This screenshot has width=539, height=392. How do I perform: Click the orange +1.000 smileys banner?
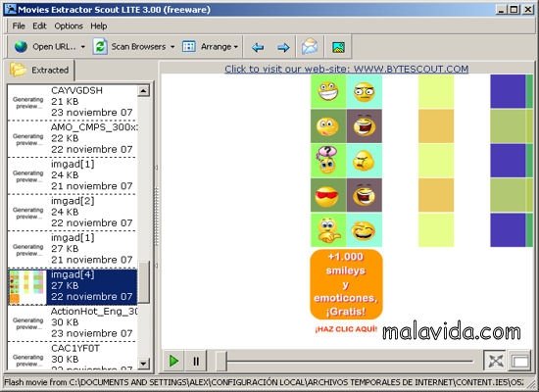346,284
